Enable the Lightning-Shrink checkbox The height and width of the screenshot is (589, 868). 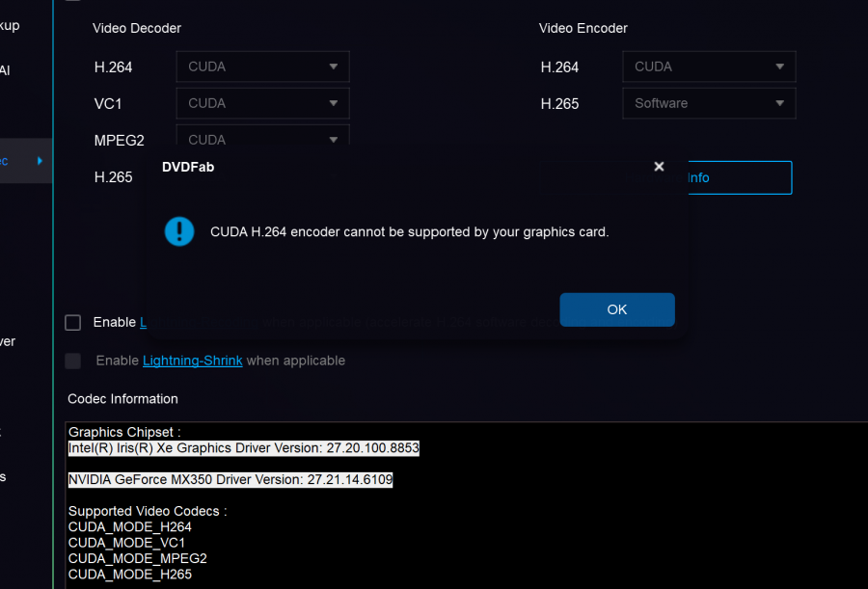click(x=73, y=361)
